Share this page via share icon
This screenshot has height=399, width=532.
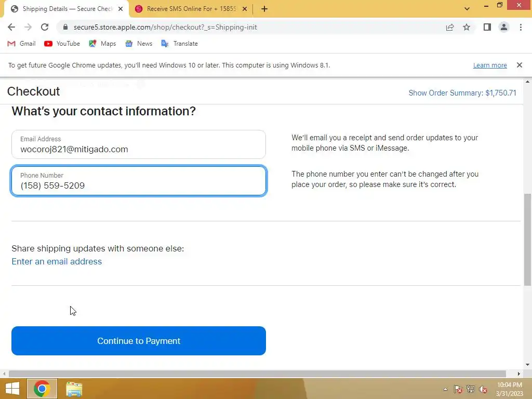[450, 27]
